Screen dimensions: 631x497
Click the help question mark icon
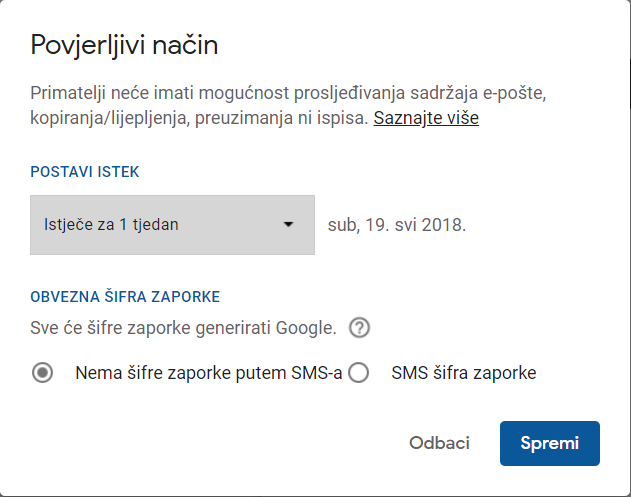tap(360, 327)
